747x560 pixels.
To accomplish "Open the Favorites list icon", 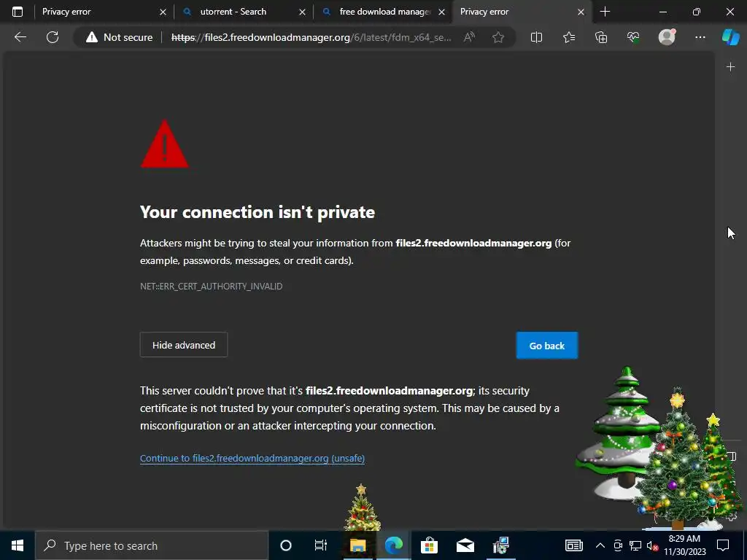I will coord(569,37).
